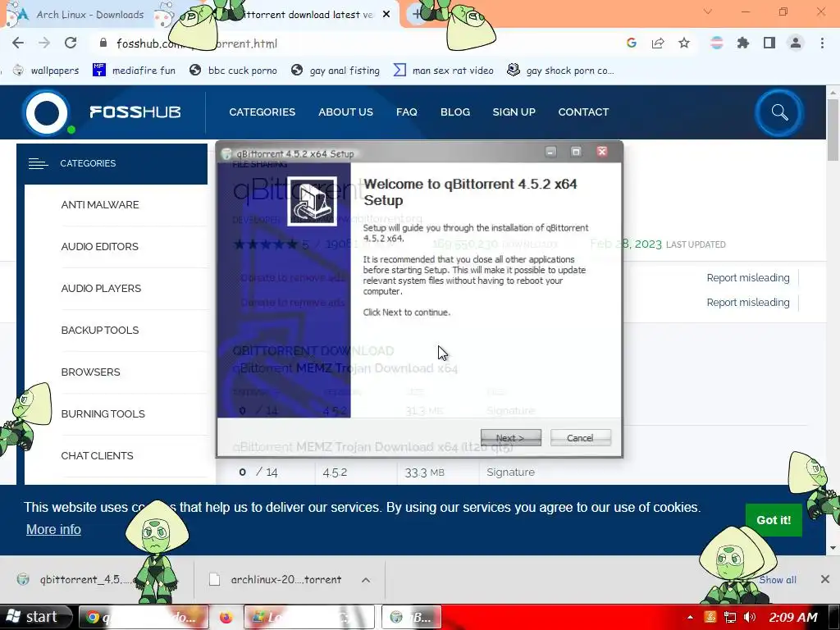
Task: Select ANTI MALWARE category
Action: (100, 204)
